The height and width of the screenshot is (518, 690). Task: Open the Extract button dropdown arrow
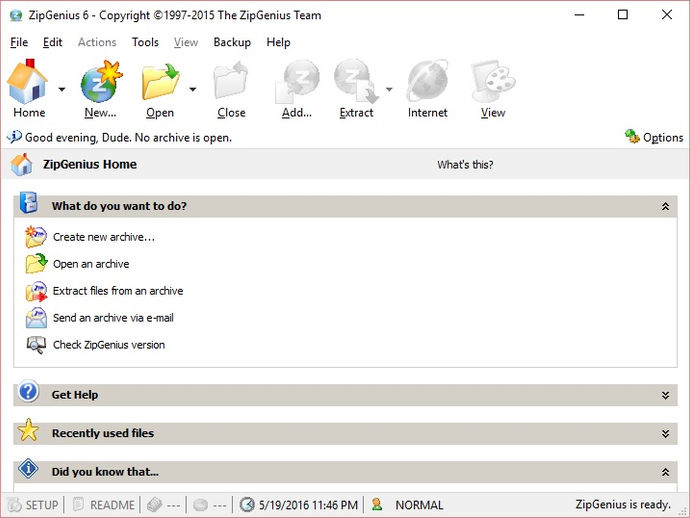click(x=389, y=89)
